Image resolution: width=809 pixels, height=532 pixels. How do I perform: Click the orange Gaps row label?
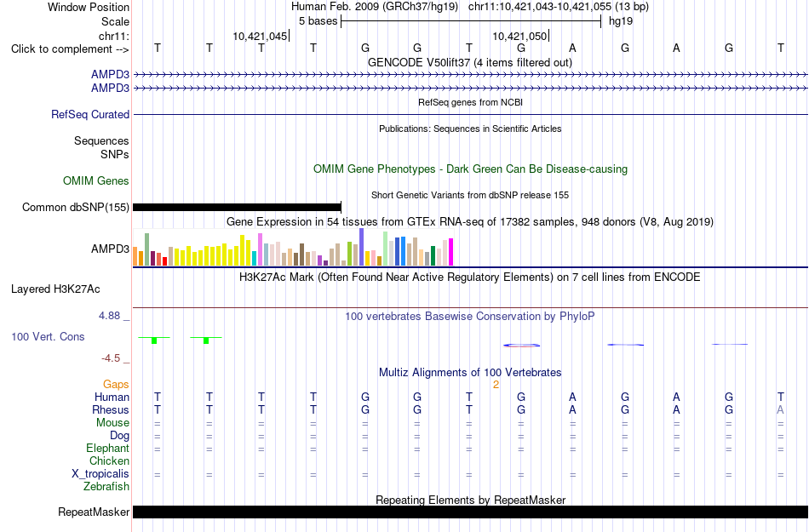pos(116,385)
